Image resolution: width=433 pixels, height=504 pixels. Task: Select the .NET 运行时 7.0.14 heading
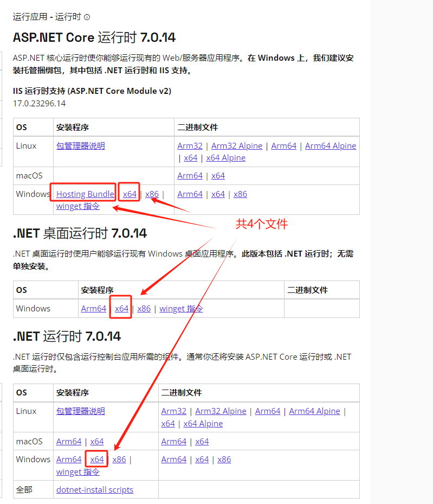coord(67,336)
